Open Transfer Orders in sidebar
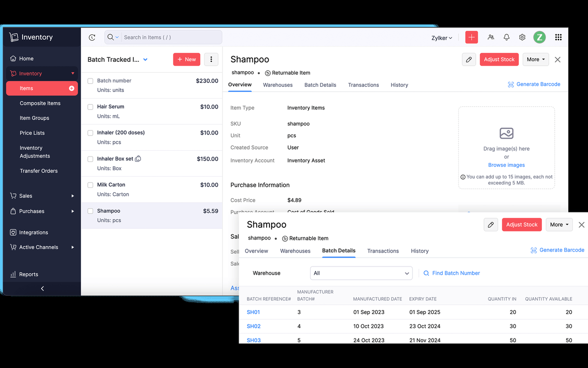588x368 pixels. [x=39, y=171]
